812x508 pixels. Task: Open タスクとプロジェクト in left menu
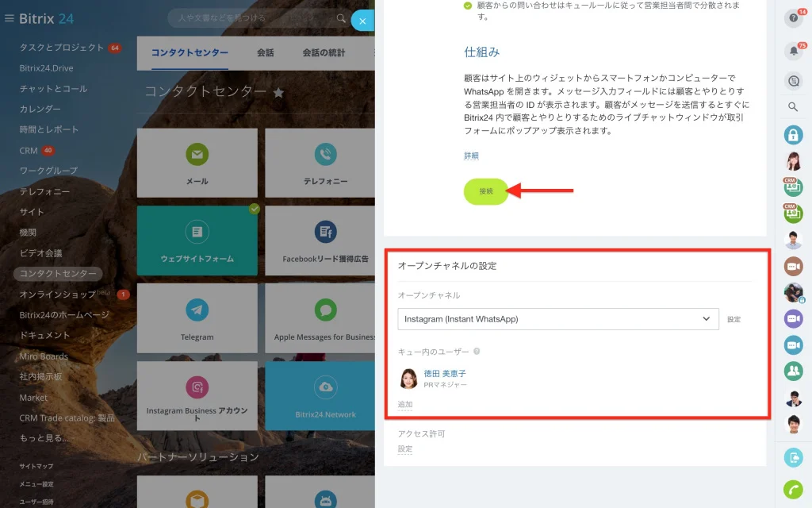[62, 47]
